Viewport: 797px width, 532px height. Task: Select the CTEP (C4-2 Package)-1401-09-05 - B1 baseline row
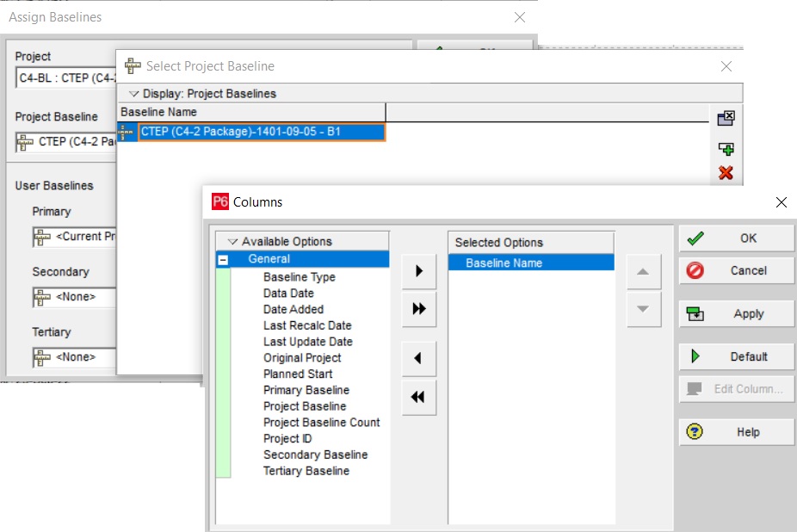[x=262, y=132]
